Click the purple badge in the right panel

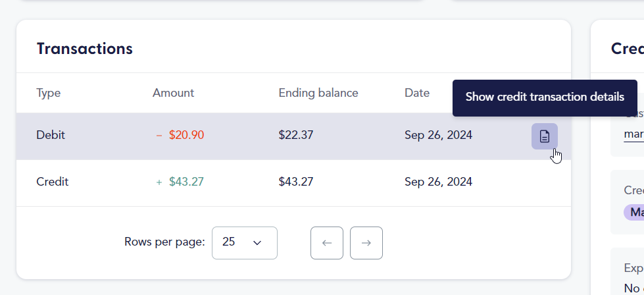pos(633,213)
